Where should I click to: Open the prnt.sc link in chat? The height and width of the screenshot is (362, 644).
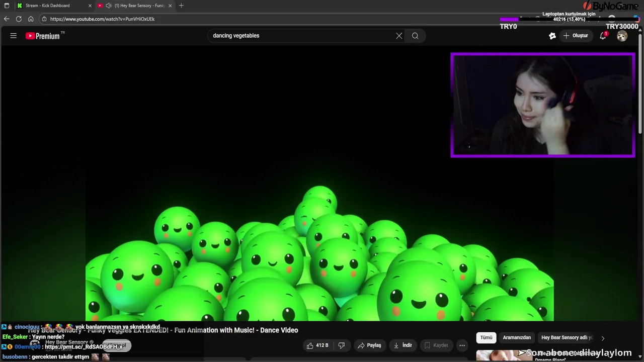click(84, 347)
